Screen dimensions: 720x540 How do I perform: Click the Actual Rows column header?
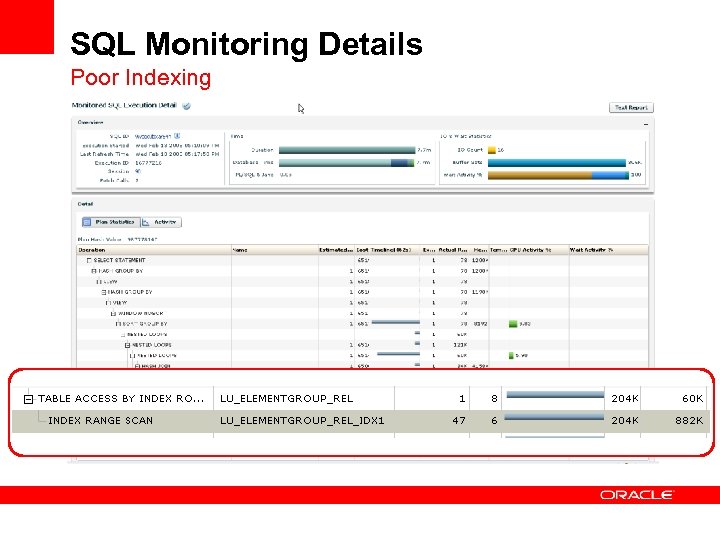pos(453,250)
